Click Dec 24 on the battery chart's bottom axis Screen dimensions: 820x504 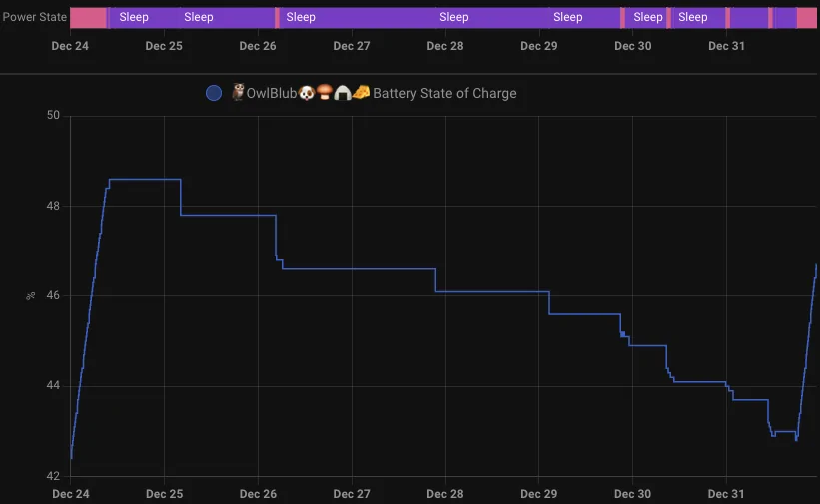tap(71, 494)
